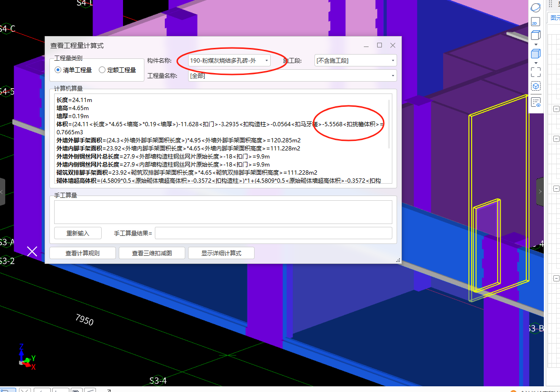
Task: Click the 查看工程量计算式 dialog title
Action: (x=77, y=46)
